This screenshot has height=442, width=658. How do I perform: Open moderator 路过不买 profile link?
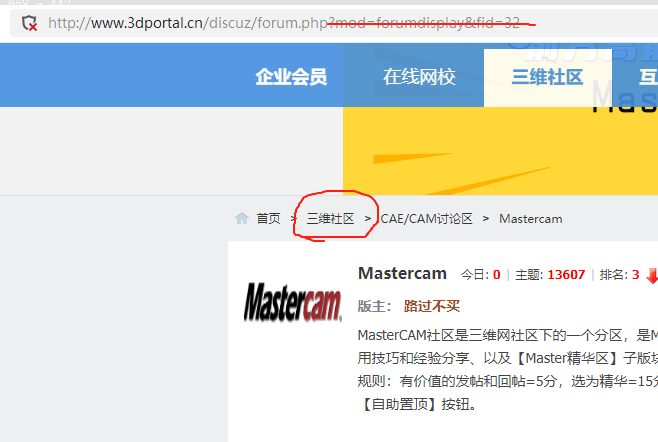pos(431,306)
